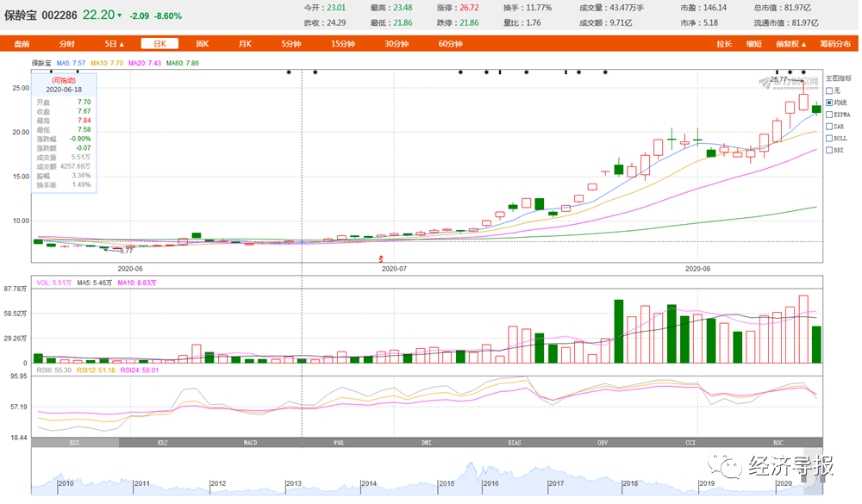Select the SAR main chart indicator
This screenshot has height=504, width=862.
click(829, 126)
